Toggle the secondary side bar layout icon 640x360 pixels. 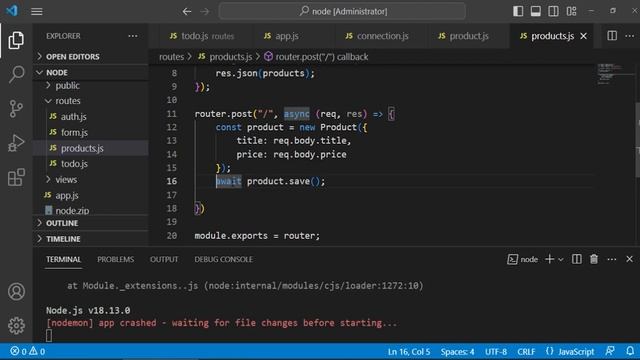553,11
